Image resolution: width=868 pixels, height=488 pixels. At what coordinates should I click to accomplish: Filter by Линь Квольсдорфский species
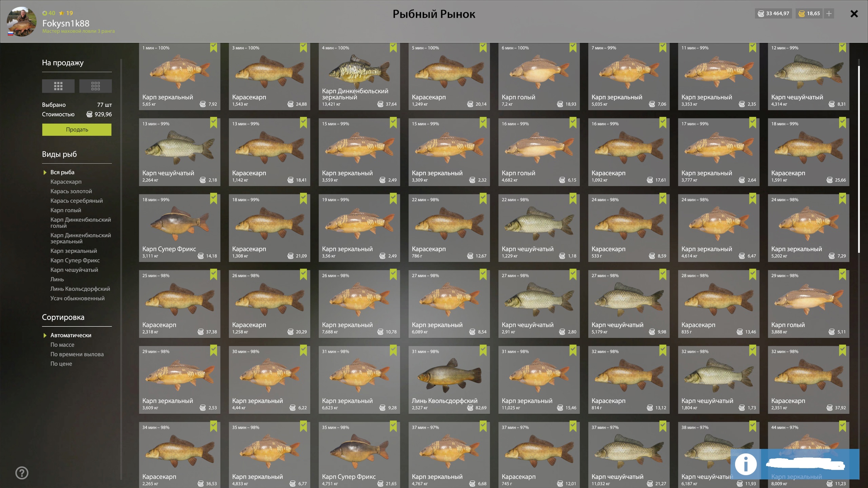(80, 289)
